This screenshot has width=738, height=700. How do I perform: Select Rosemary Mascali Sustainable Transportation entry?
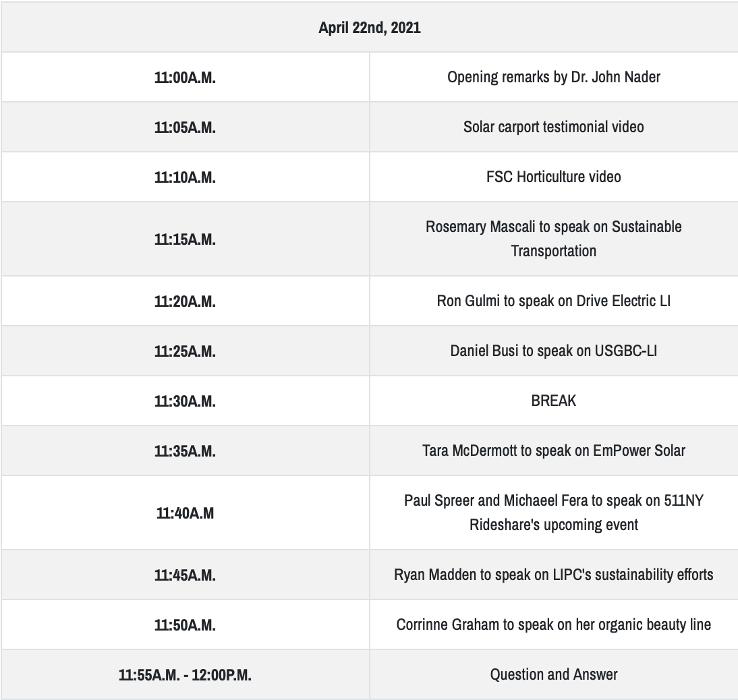point(554,239)
